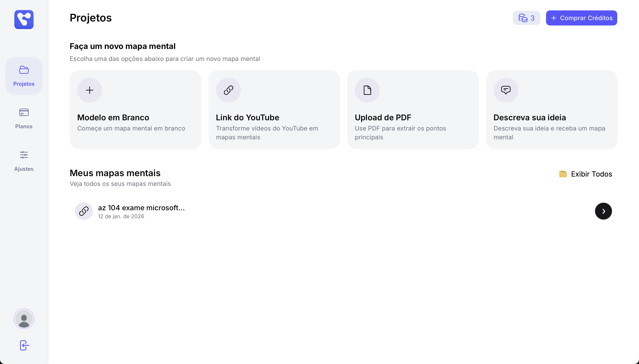Click the Comprar Créditos button
The image size is (639, 364).
[581, 18]
